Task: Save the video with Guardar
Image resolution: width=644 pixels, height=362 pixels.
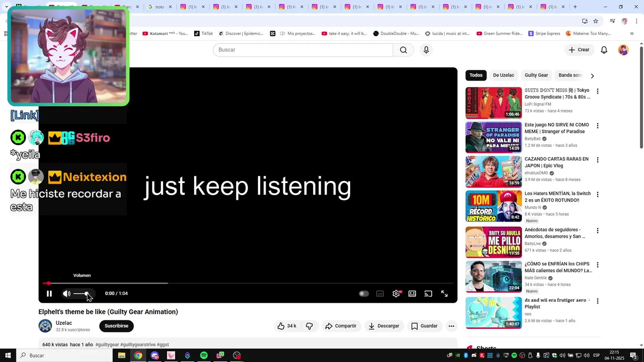Action: (424, 326)
